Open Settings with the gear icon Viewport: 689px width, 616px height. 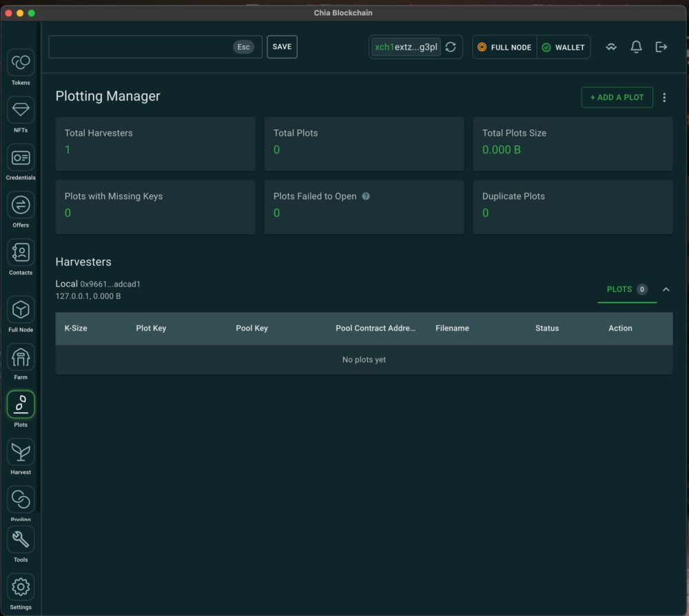[x=21, y=587]
